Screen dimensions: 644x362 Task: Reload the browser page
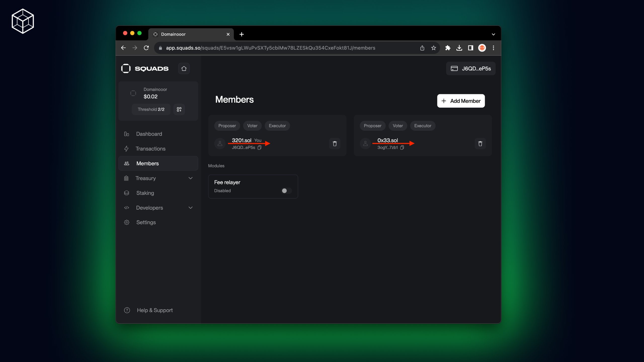[146, 48]
